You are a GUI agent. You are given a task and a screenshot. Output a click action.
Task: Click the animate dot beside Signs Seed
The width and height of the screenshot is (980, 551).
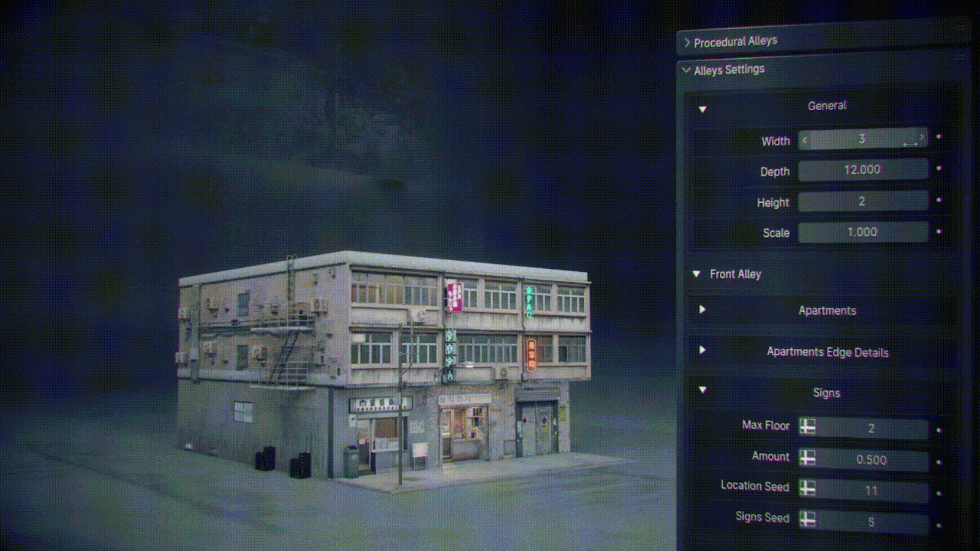pyautogui.click(x=939, y=525)
